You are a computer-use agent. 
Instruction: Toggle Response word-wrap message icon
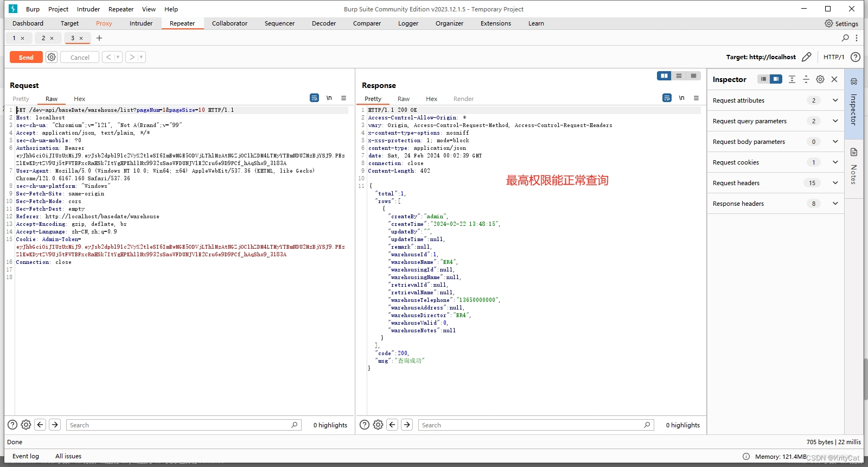click(667, 98)
